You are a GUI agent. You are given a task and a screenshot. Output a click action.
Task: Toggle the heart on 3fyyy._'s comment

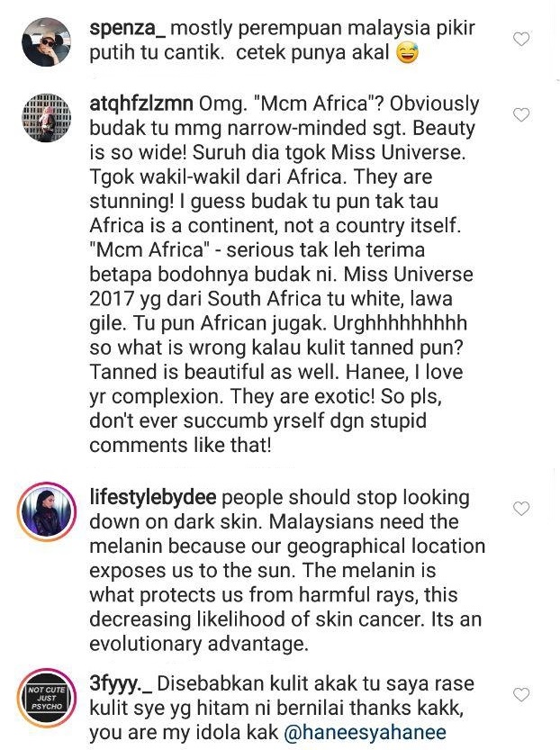(521, 694)
